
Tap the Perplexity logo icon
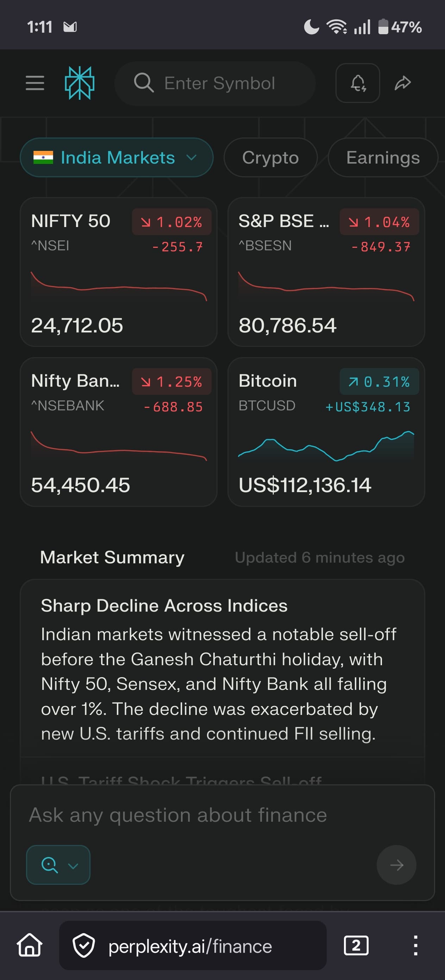[x=80, y=83]
